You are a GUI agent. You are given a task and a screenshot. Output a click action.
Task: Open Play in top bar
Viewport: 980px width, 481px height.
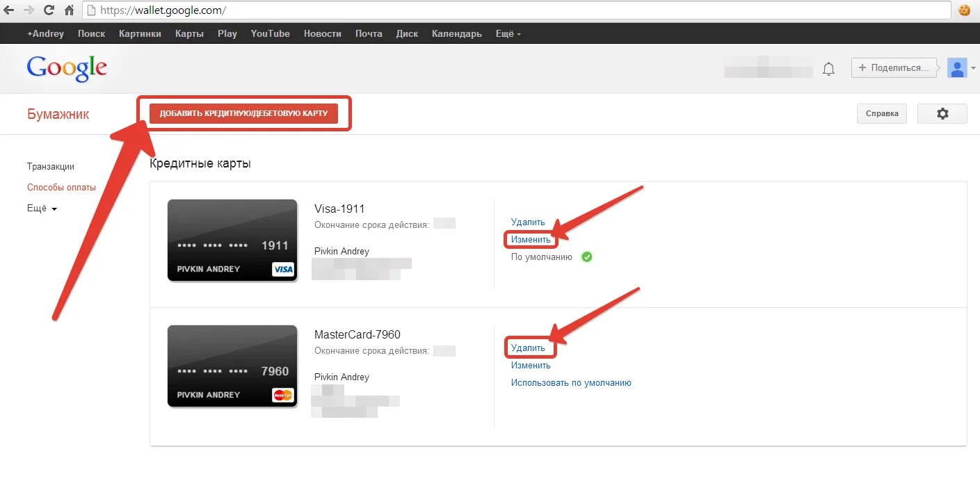227,33
